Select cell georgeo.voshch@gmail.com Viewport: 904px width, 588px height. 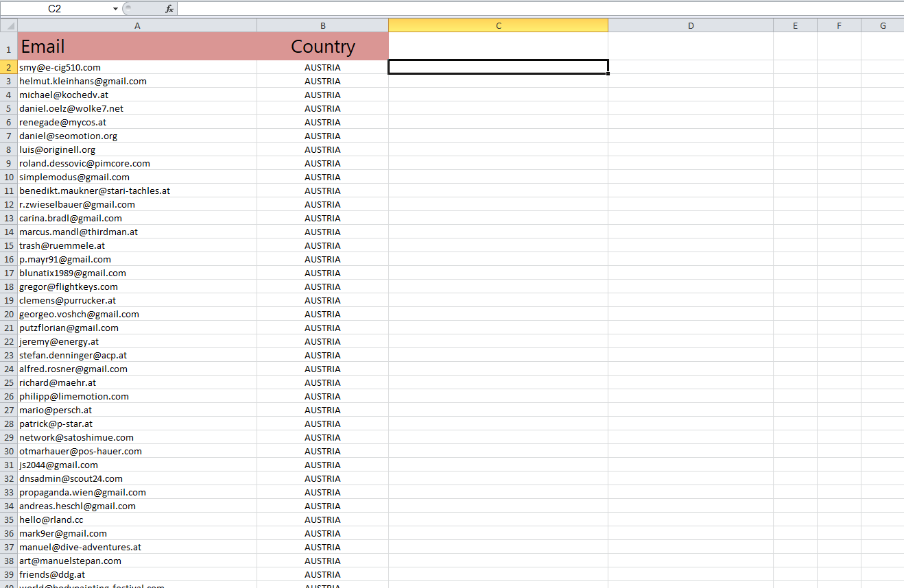pos(137,314)
